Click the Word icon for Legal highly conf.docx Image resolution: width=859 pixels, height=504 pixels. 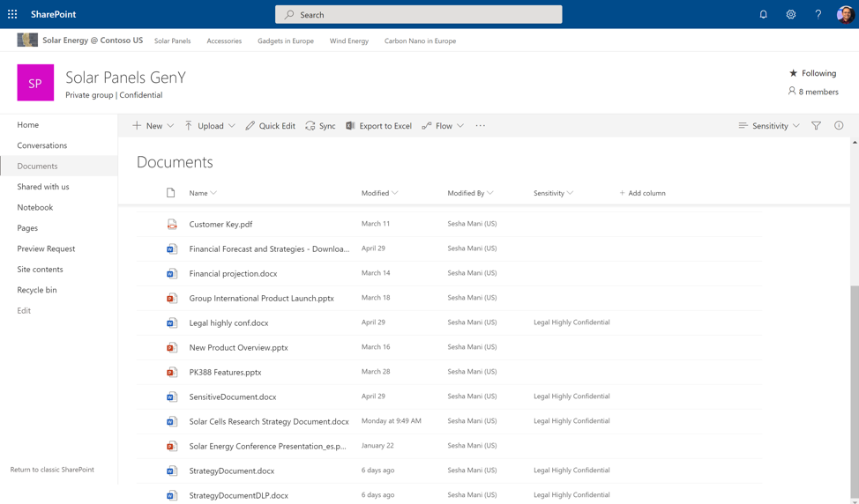[x=172, y=322]
